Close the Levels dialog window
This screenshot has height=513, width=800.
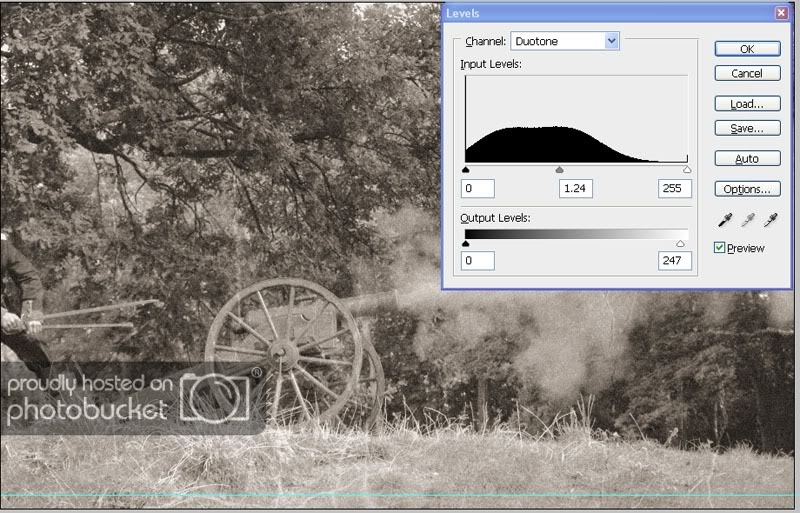(x=780, y=13)
